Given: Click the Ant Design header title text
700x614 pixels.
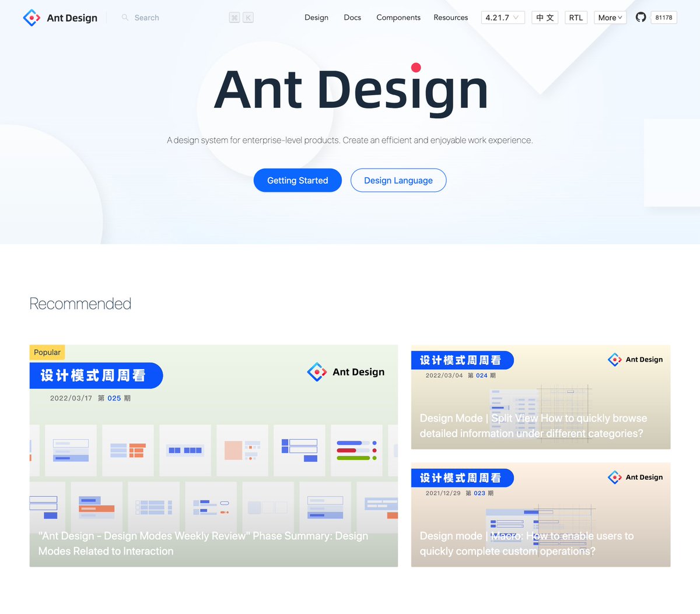Looking at the screenshot, I should point(72,18).
